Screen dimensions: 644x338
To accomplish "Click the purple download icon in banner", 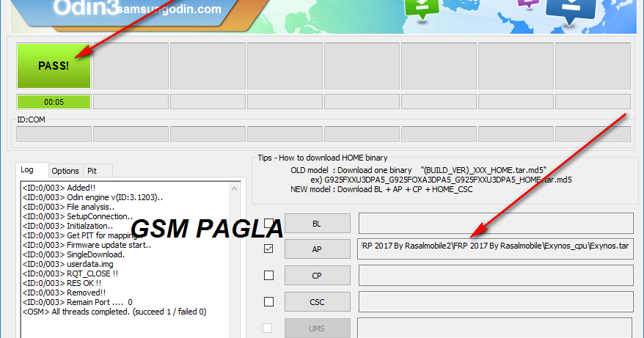I will tap(528, 4).
